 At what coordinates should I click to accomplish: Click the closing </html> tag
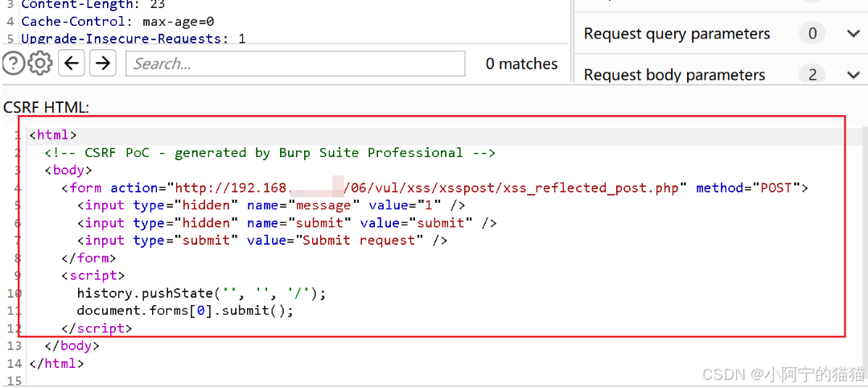click(x=56, y=364)
